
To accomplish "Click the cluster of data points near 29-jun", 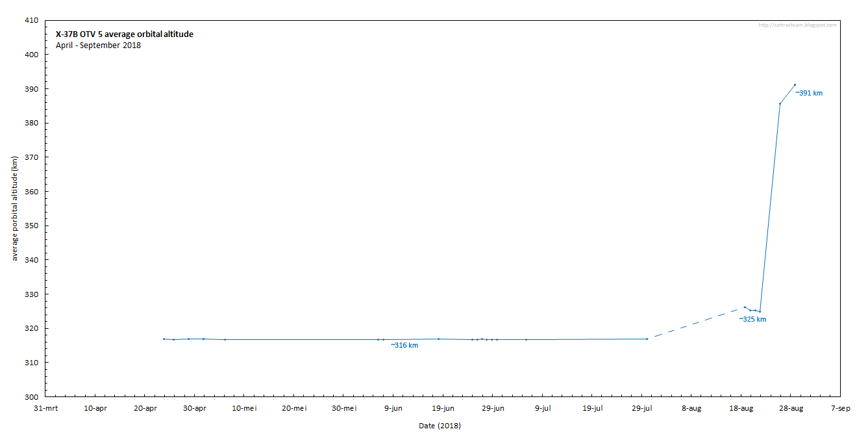I will click(485, 339).
